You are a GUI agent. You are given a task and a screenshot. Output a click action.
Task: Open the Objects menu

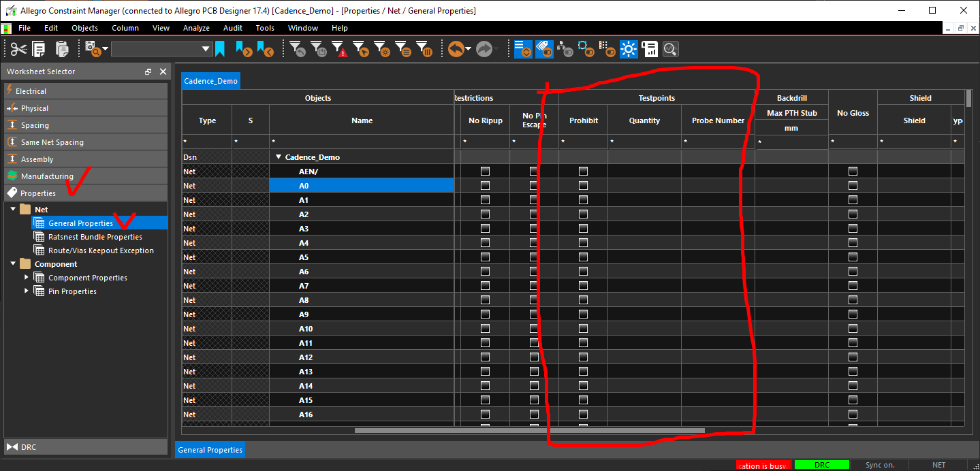pos(84,28)
